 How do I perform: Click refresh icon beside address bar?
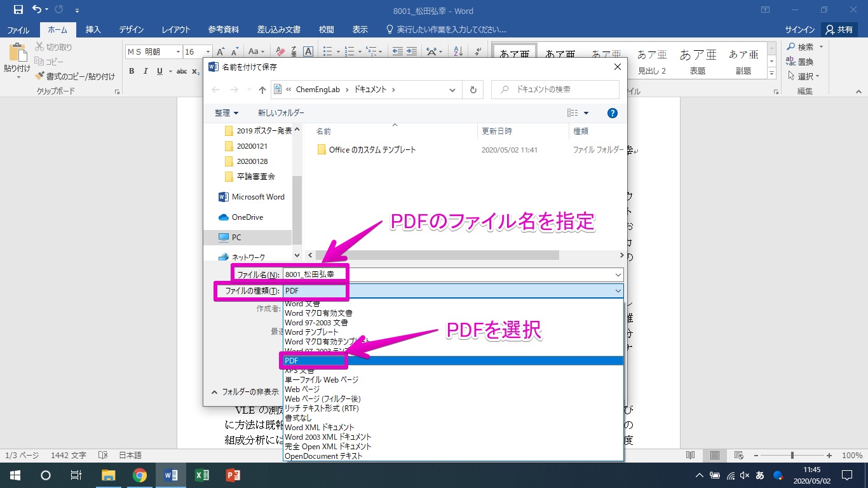(473, 90)
